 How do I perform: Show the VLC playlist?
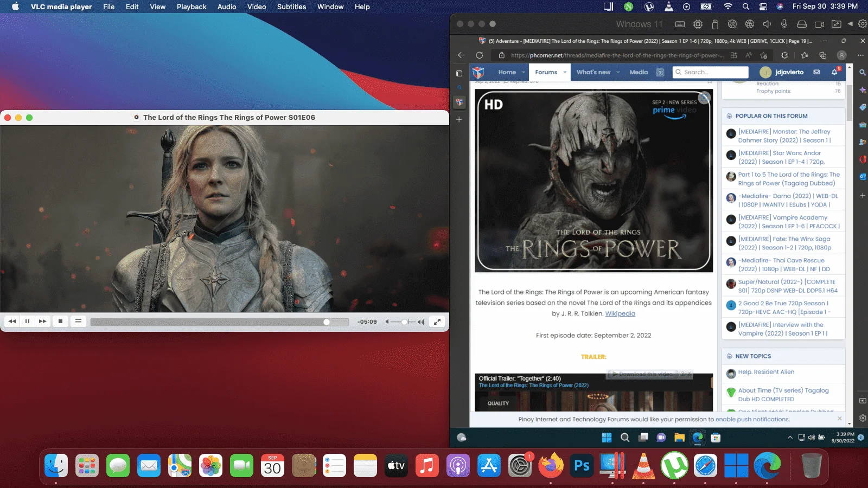pyautogui.click(x=78, y=322)
